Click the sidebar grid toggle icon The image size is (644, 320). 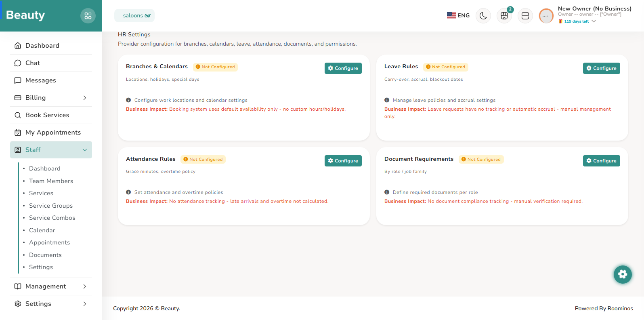tap(88, 16)
